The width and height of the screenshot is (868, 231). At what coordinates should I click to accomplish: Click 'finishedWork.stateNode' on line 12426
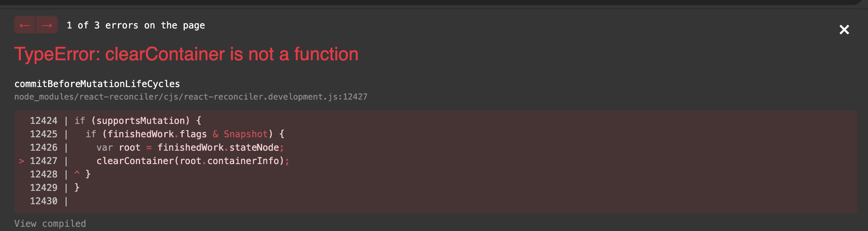coord(218,148)
